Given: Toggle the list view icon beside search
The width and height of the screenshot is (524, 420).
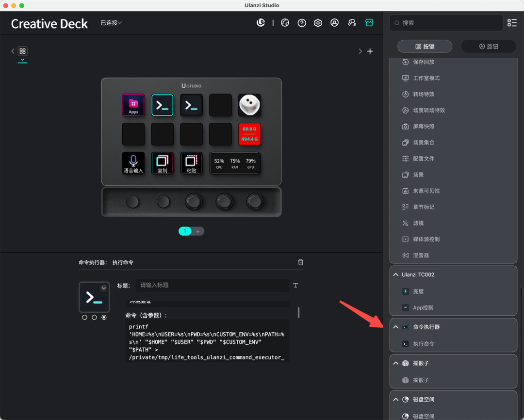Looking at the screenshot, I should tap(512, 23).
